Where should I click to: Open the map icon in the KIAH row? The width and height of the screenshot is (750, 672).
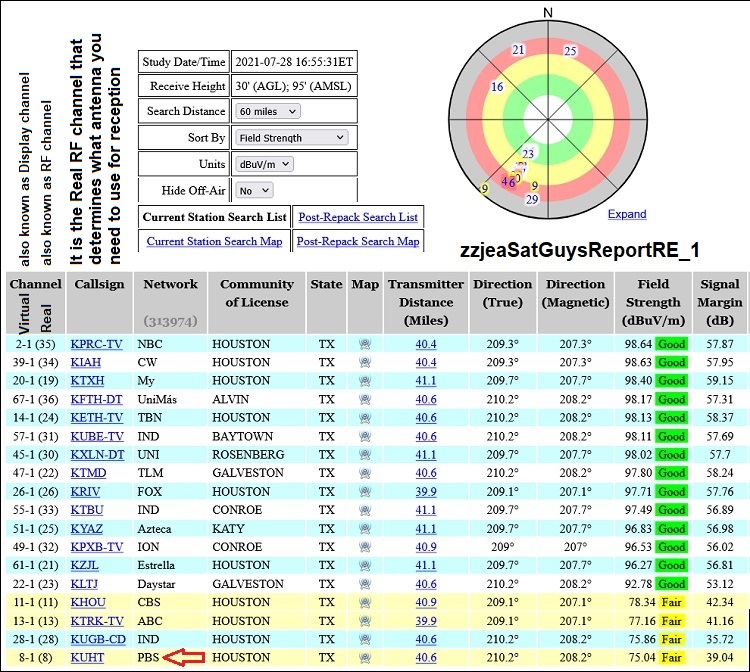tap(365, 362)
